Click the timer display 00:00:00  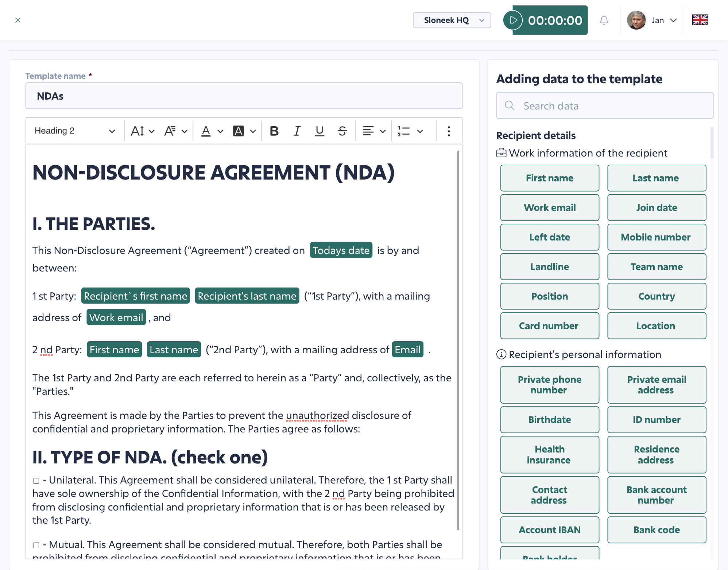[x=555, y=20]
